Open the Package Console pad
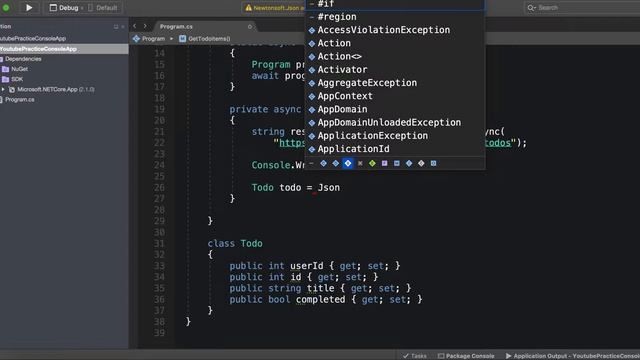 (466, 356)
